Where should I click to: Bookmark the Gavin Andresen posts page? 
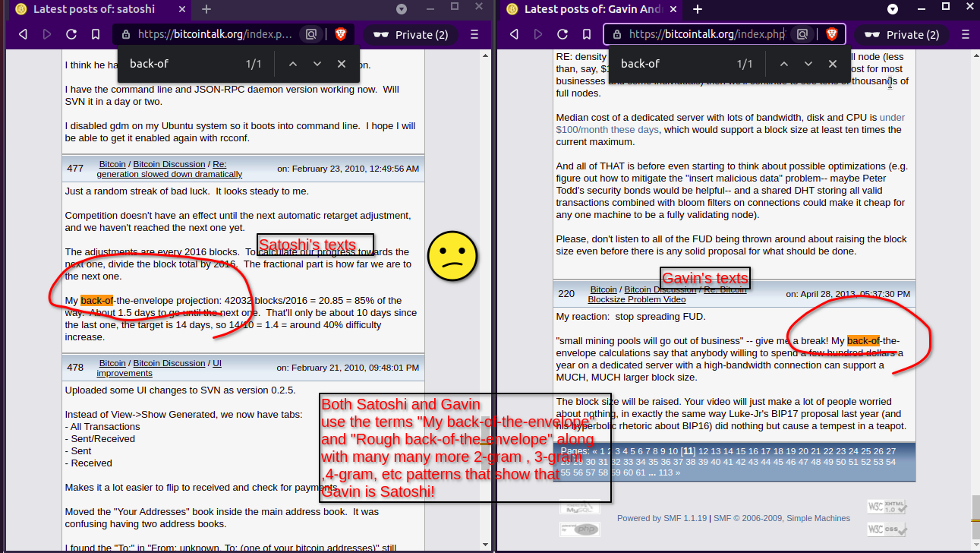[x=586, y=34]
